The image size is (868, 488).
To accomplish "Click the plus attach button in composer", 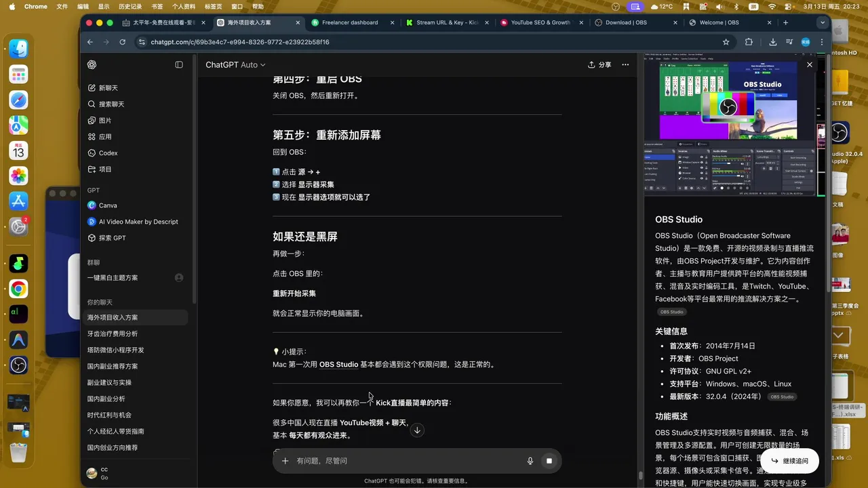I will tap(285, 461).
